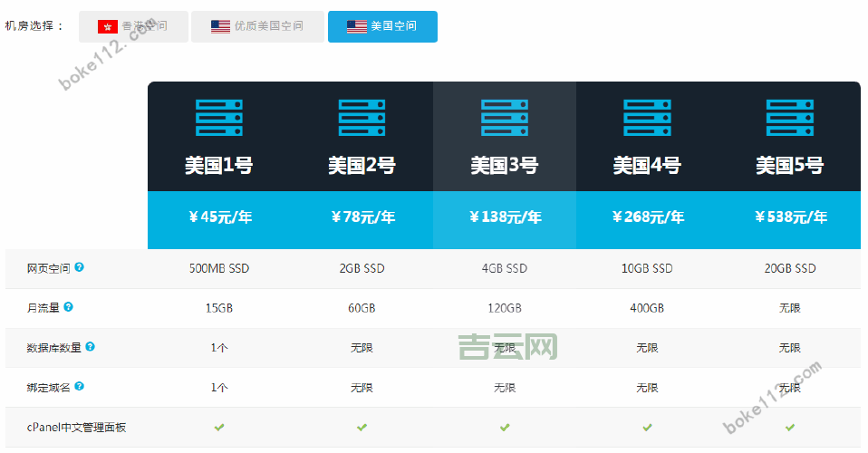Select the active 美国空间 tab
The image size is (868, 453).
[x=382, y=27]
